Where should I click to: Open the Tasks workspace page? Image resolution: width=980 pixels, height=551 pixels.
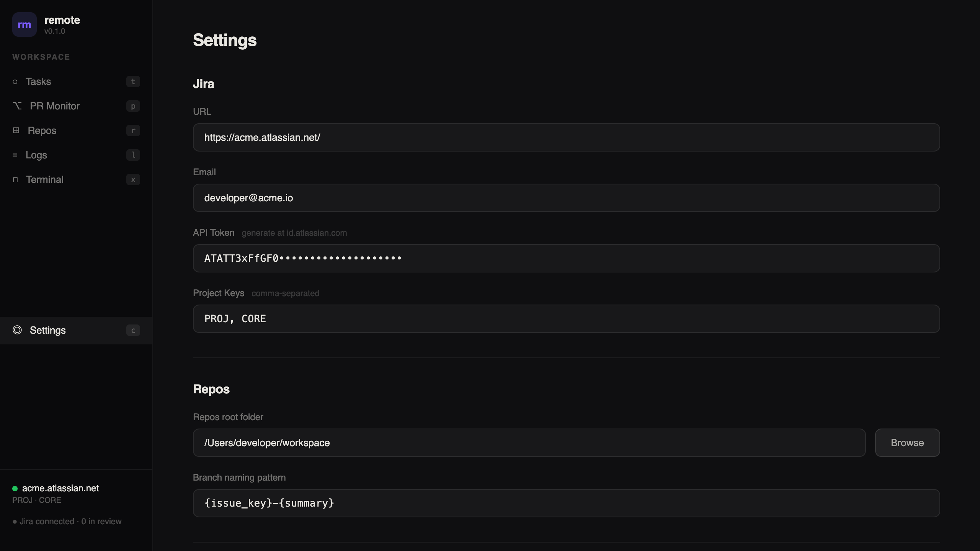(x=38, y=82)
